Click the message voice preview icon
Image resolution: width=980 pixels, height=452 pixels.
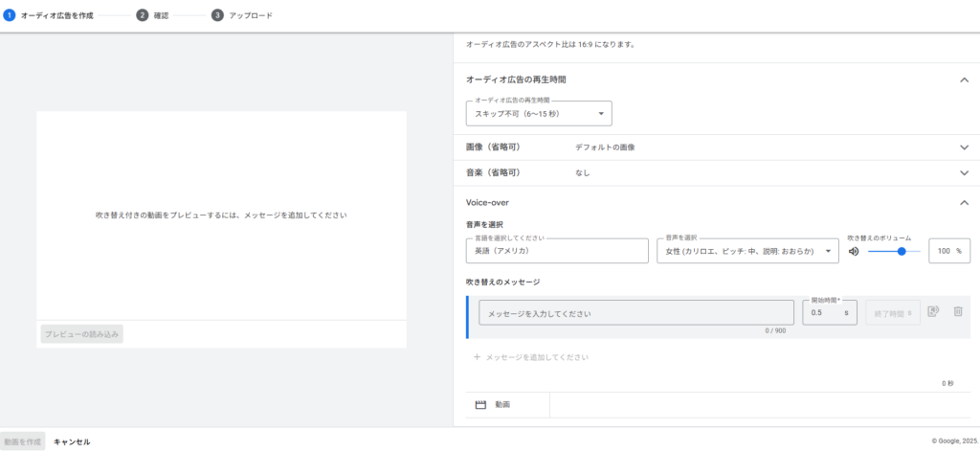point(934,311)
